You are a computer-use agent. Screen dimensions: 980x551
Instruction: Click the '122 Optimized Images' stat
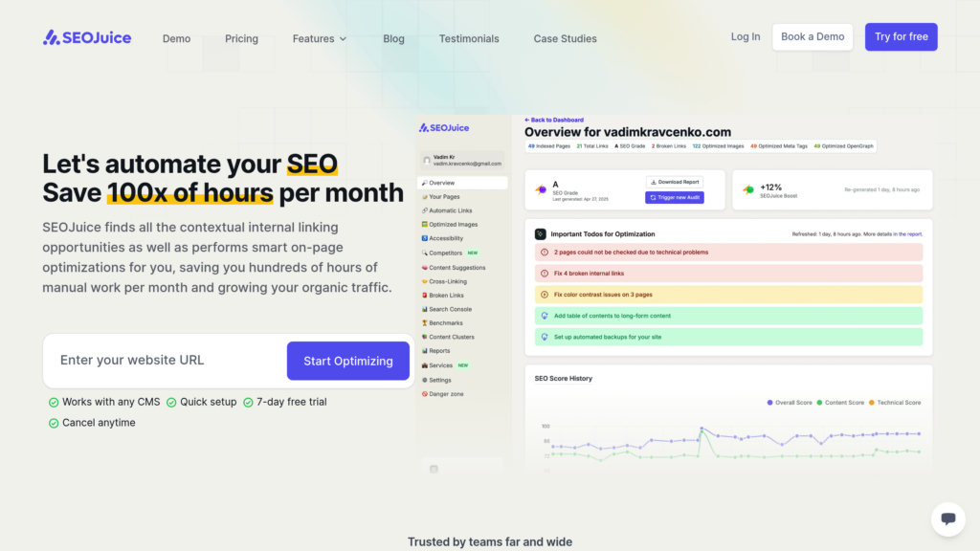tap(718, 146)
